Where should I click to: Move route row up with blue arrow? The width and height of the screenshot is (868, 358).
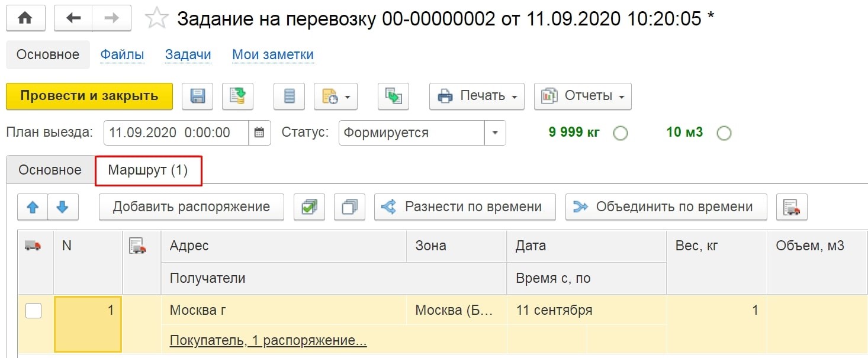[x=33, y=207]
